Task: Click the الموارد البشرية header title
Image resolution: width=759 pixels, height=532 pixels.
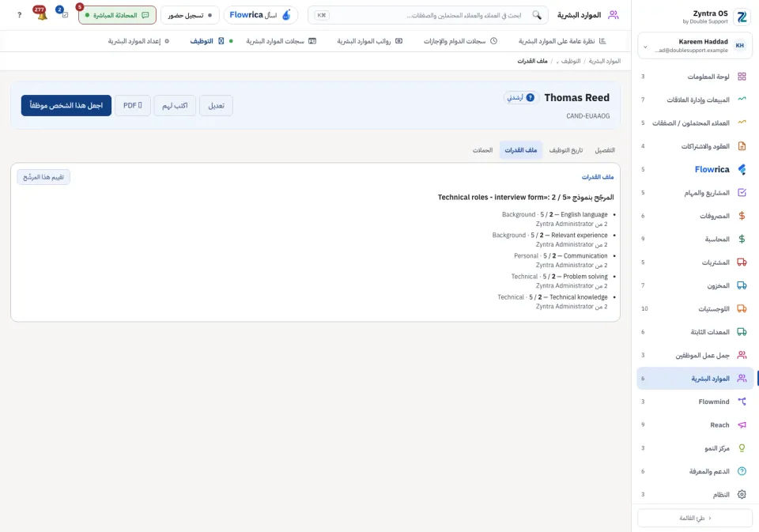Action: point(579,15)
